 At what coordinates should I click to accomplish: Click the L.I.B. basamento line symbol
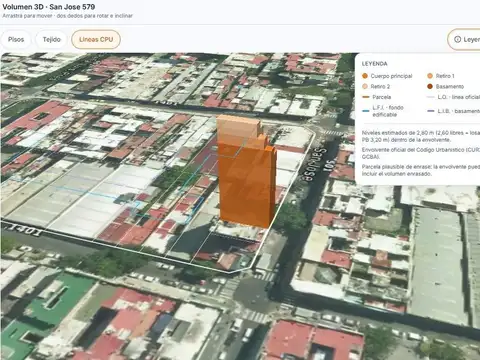coord(431,111)
